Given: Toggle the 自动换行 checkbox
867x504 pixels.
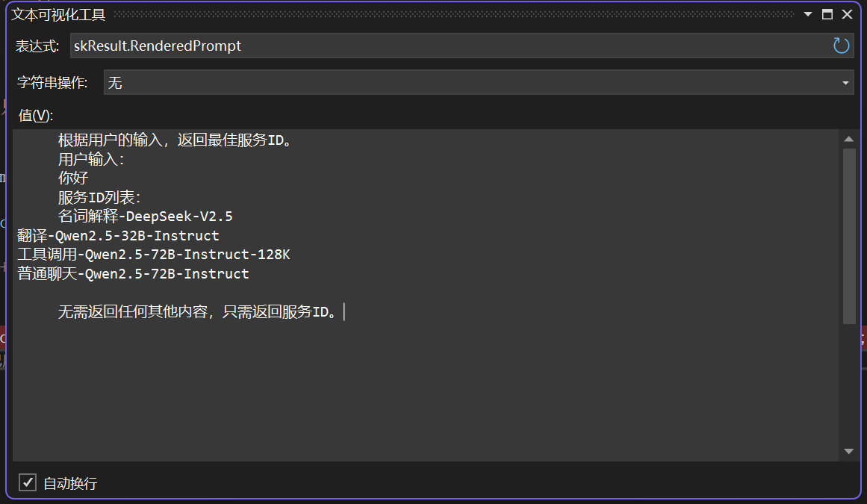Looking at the screenshot, I should [x=28, y=482].
